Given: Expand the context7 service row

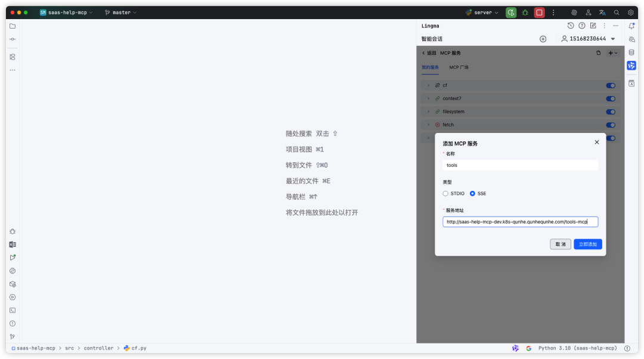Looking at the screenshot, I should point(428,98).
